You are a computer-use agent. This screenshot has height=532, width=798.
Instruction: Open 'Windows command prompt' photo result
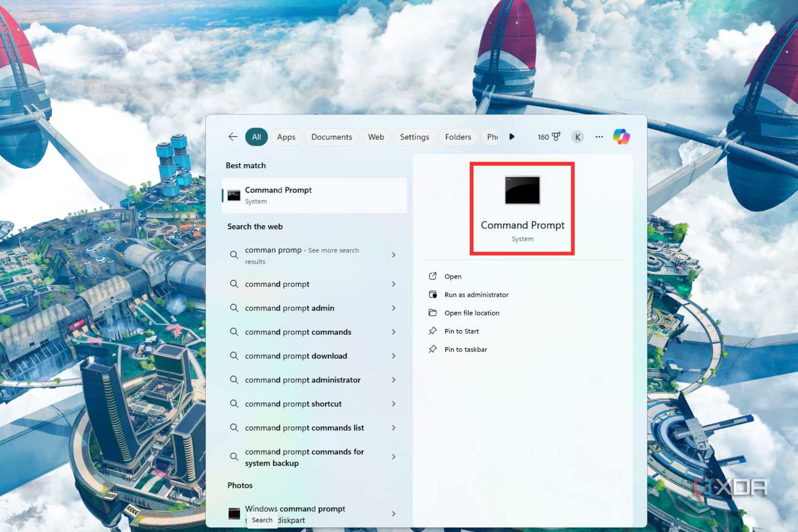pyautogui.click(x=314, y=514)
